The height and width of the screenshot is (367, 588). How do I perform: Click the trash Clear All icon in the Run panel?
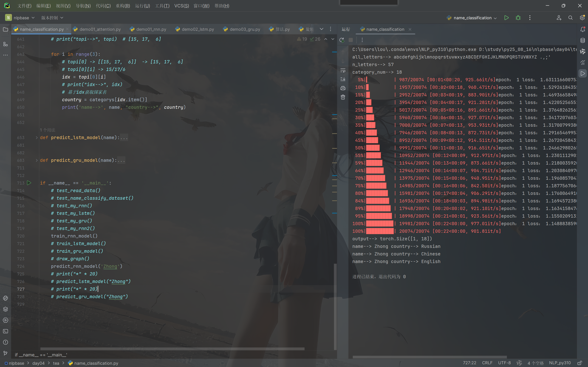(x=343, y=97)
